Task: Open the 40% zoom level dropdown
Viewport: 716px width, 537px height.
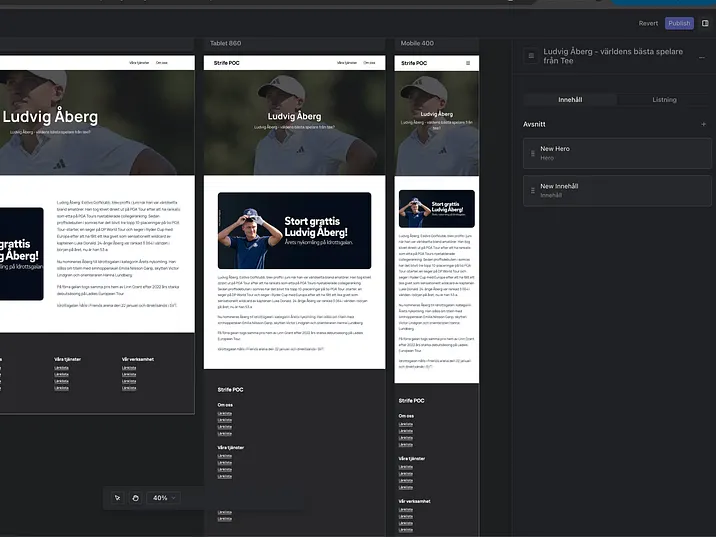Action: tap(163, 497)
